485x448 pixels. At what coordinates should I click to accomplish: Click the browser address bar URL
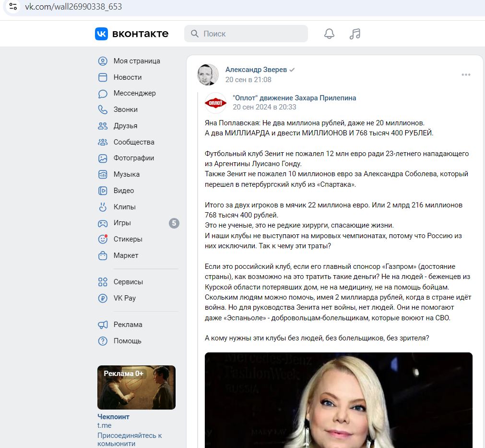pos(73,7)
